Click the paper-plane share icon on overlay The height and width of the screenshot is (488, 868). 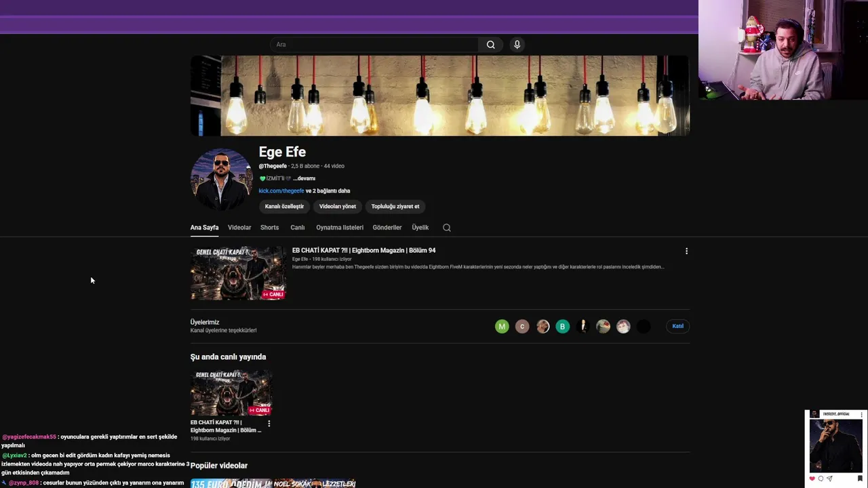point(829,479)
